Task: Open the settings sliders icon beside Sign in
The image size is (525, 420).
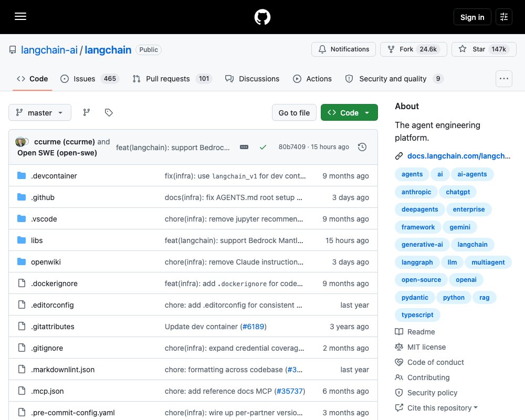Action: [504, 17]
